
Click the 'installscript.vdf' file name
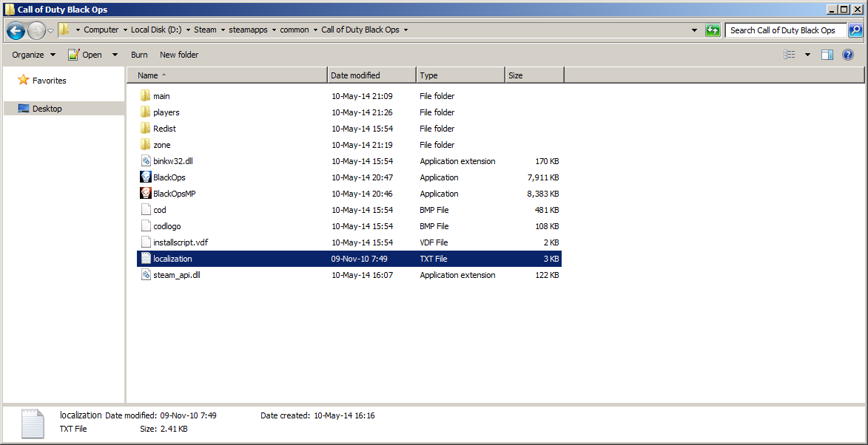(x=181, y=242)
